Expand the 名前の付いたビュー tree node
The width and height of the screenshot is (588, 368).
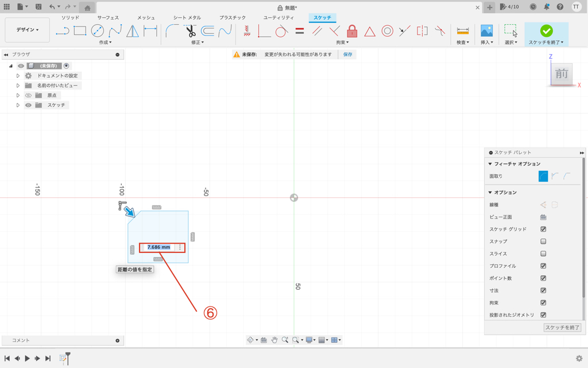18,86
